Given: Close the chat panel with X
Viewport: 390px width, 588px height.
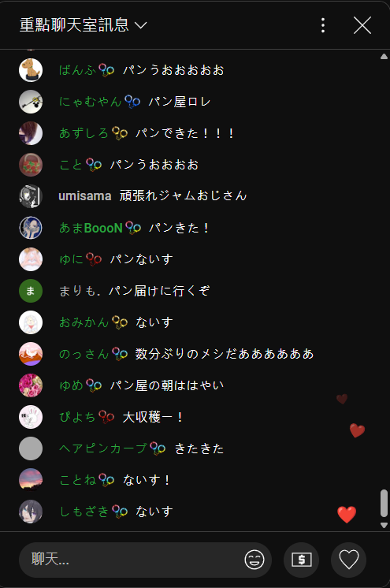Looking at the screenshot, I should (362, 25).
